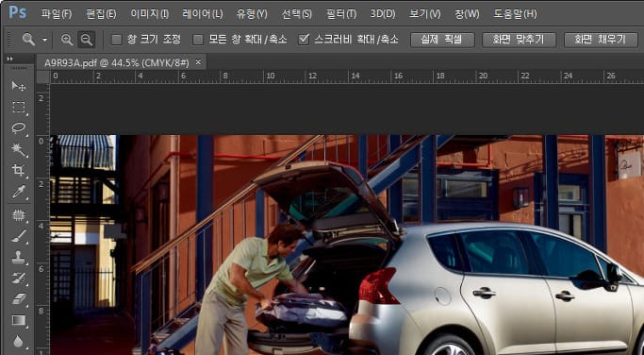Select the Eyedropper tool
The image size is (644, 355).
[x=19, y=192]
